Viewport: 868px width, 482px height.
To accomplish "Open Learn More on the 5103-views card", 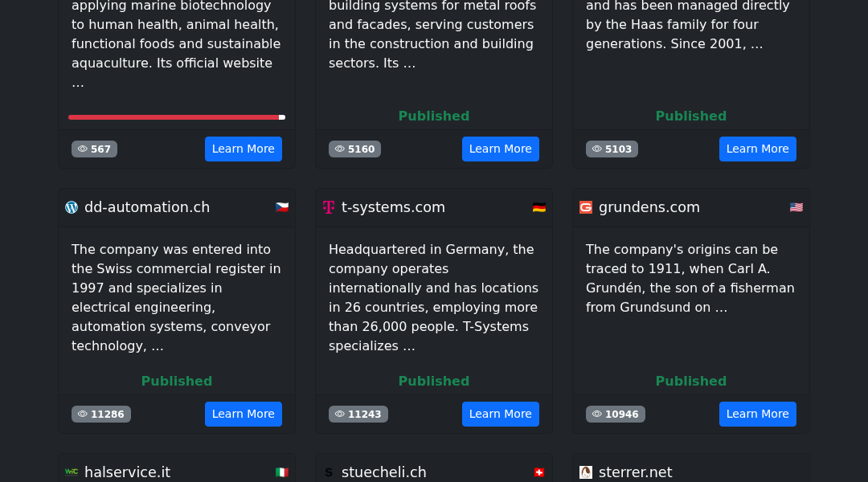I will pos(757,149).
